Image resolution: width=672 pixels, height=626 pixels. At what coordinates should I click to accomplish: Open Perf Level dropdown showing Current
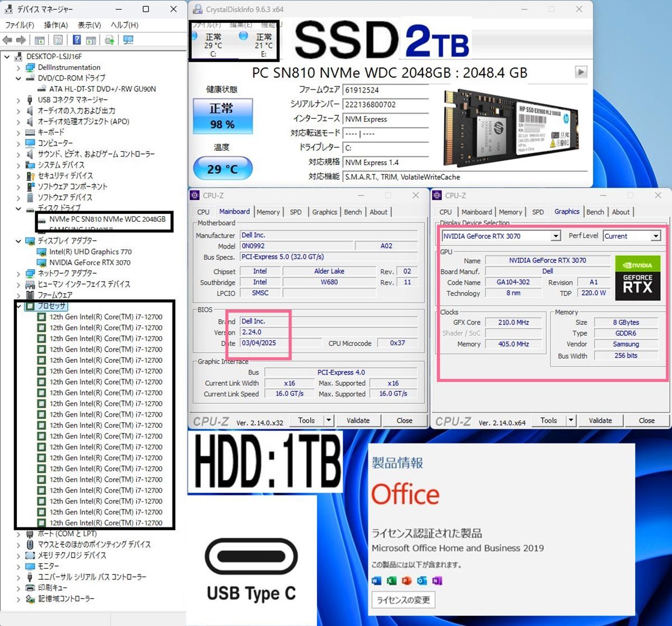coord(632,236)
